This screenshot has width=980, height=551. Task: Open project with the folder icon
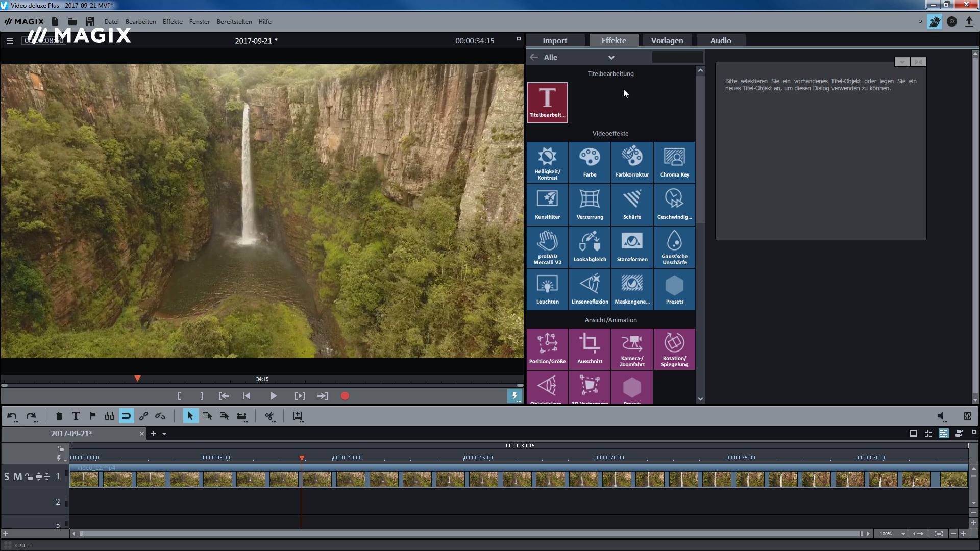[x=72, y=21]
